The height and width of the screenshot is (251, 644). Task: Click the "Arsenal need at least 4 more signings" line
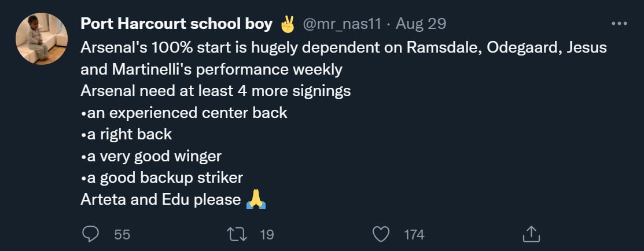216,91
